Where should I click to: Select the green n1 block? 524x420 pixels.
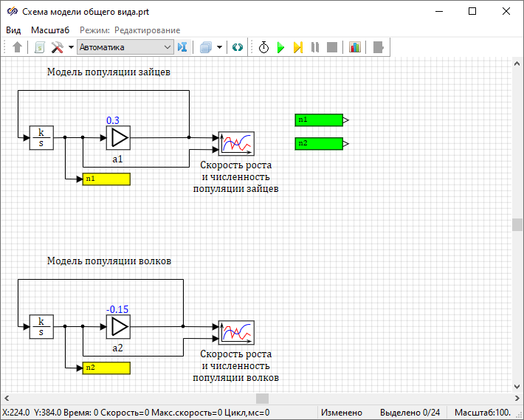coord(319,120)
